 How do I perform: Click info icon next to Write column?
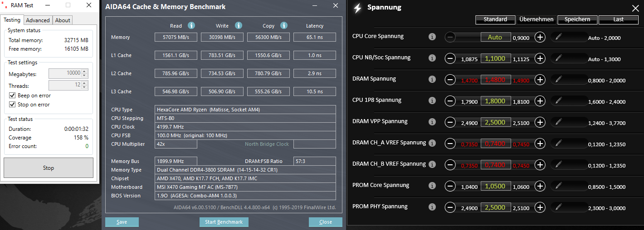[239, 26]
